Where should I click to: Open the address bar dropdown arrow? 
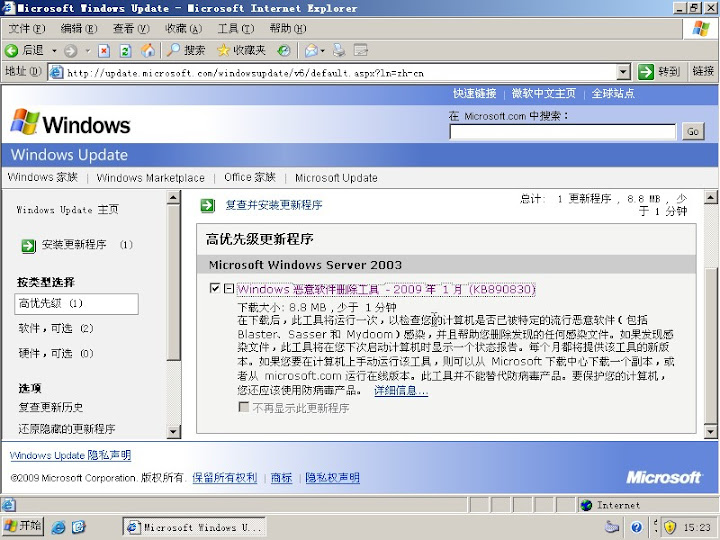623,72
